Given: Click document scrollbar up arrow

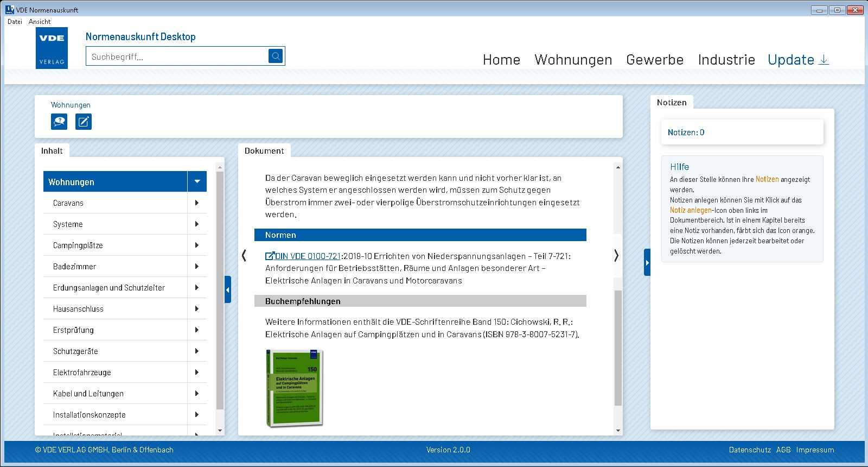Looking at the screenshot, I should click(618, 167).
